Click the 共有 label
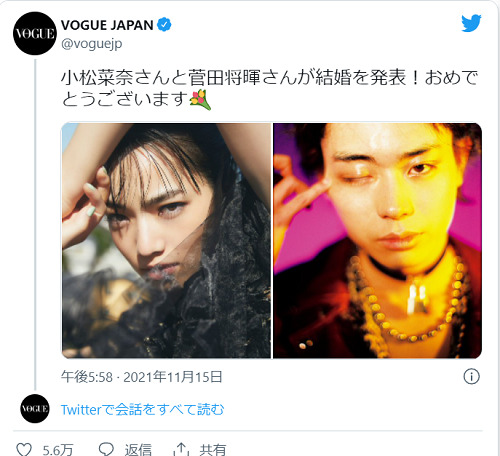The width and height of the screenshot is (500, 456). tap(213, 450)
